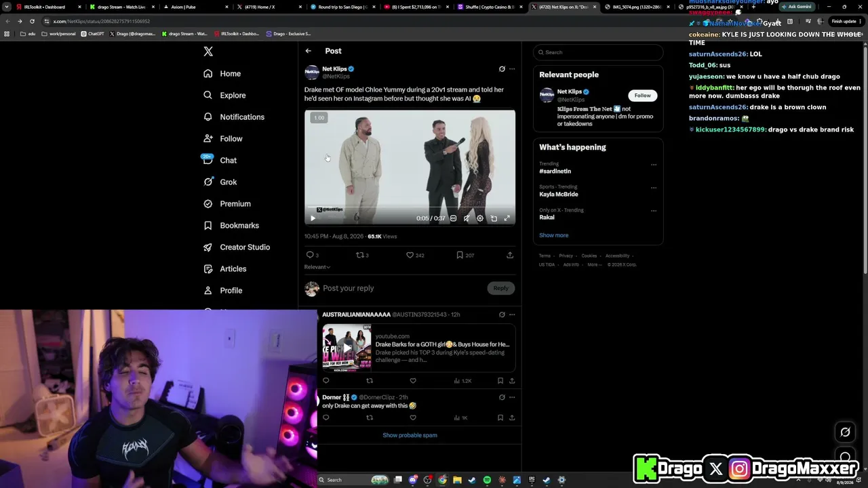Image resolution: width=868 pixels, height=488 pixels.
Task: Toggle closed captions on the video
Action: (454, 218)
